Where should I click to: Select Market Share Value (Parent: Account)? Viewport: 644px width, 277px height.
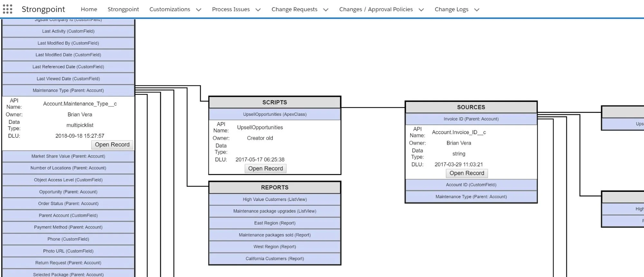68,156
